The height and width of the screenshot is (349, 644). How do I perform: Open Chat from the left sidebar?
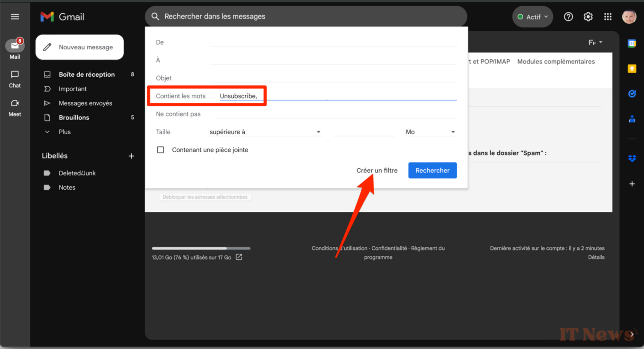click(15, 79)
